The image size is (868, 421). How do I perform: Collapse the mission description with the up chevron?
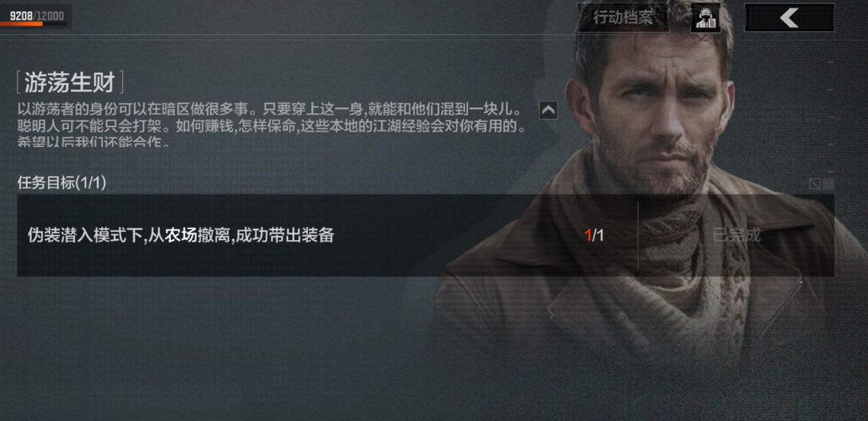click(548, 111)
